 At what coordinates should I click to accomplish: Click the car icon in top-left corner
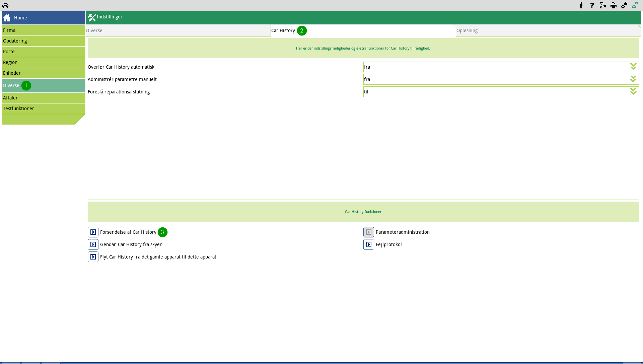5,5
